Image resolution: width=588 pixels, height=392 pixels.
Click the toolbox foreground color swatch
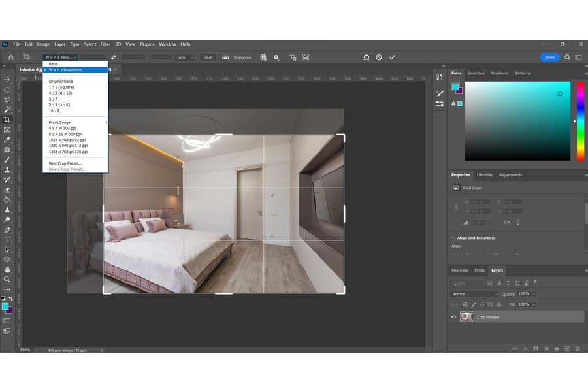(5, 306)
